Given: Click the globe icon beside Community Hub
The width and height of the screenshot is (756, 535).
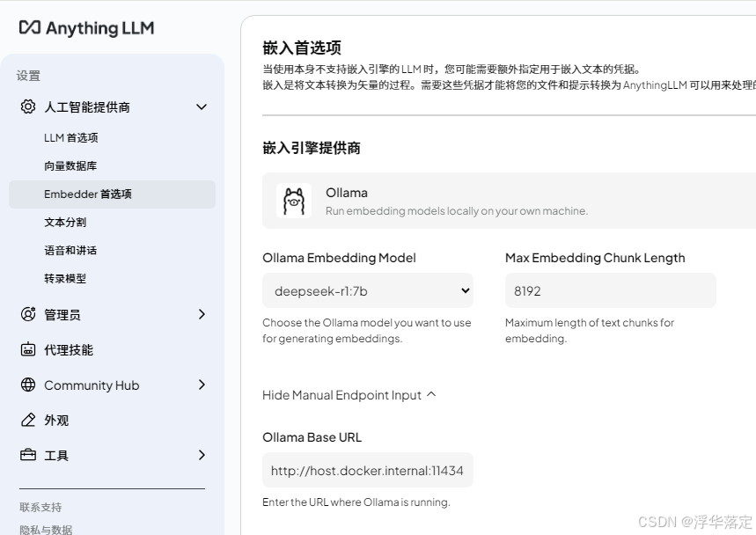Looking at the screenshot, I should (x=28, y=385).
